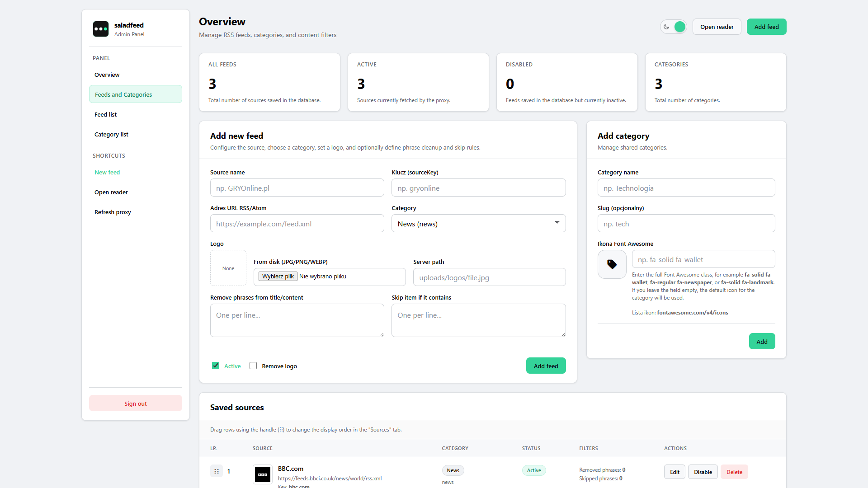Viewport: 868px width, 488px height.
Task: Click the New feed shortcut
Action: tap(107, 172)
